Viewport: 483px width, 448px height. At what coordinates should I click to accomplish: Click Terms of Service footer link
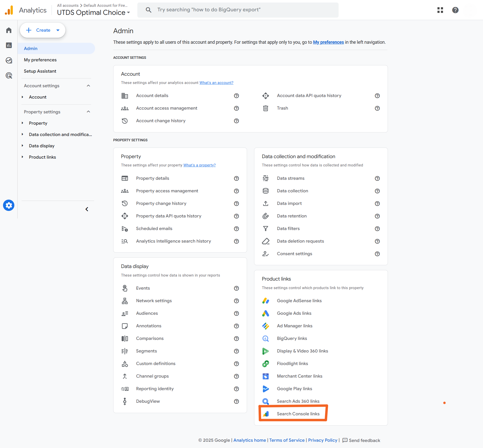coord(287,440)
